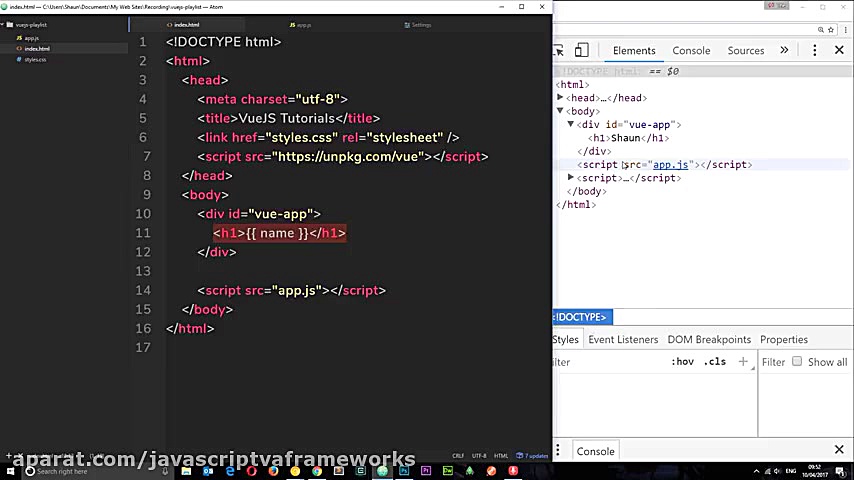
Task: Collapse the body node in the DOM tree
Action: coord(560,111)
